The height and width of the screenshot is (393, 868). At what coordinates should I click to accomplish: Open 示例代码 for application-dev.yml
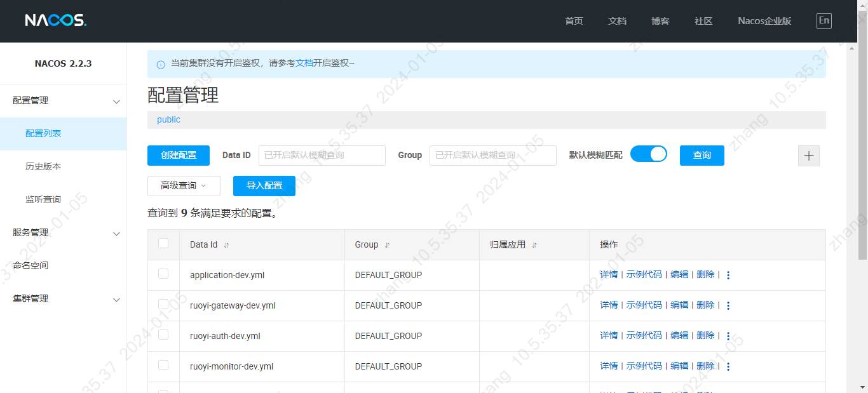644,275
